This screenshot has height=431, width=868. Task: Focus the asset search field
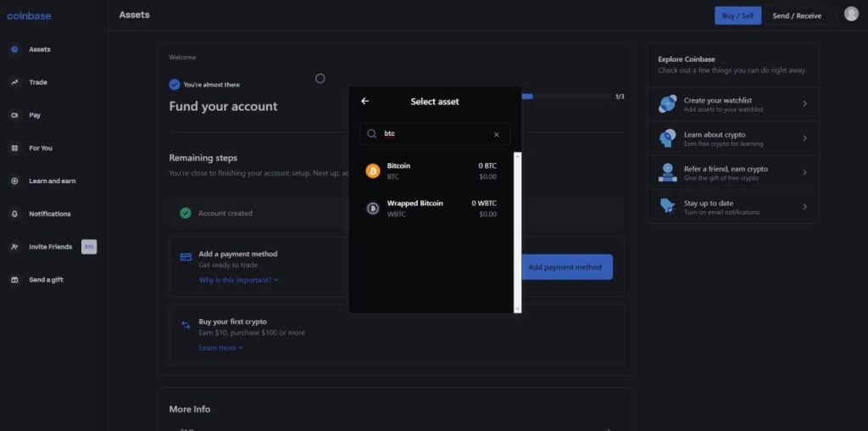coord(435,134)
